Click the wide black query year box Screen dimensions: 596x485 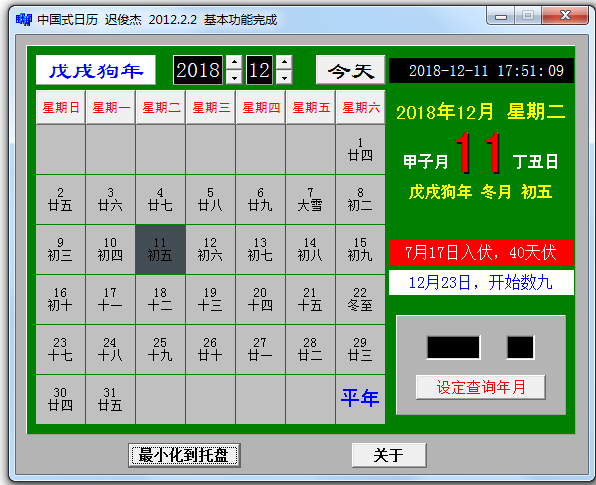pyautogui.click(x=453, y=347)
